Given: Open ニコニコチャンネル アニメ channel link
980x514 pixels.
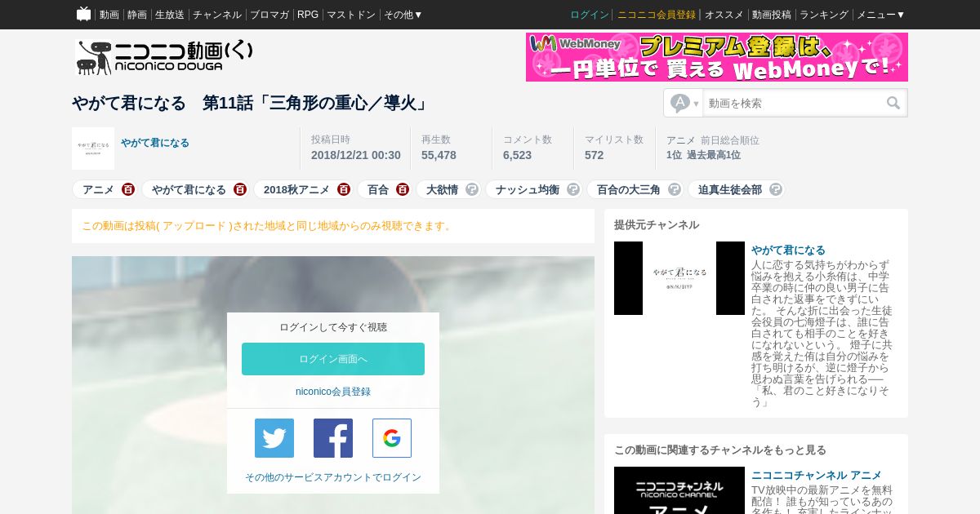Looking at the screenshot, I should 817,475.
